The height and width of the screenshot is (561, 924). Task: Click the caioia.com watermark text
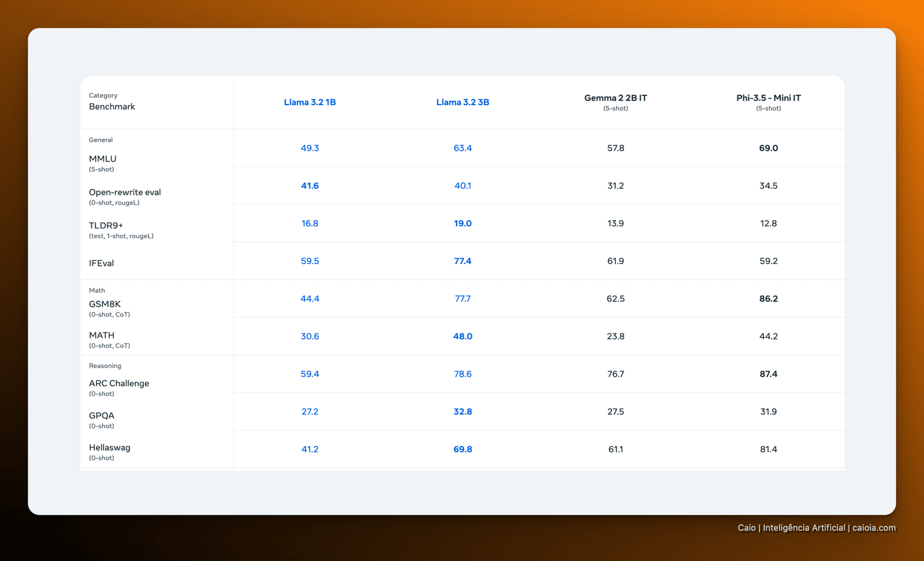[874, 527]
